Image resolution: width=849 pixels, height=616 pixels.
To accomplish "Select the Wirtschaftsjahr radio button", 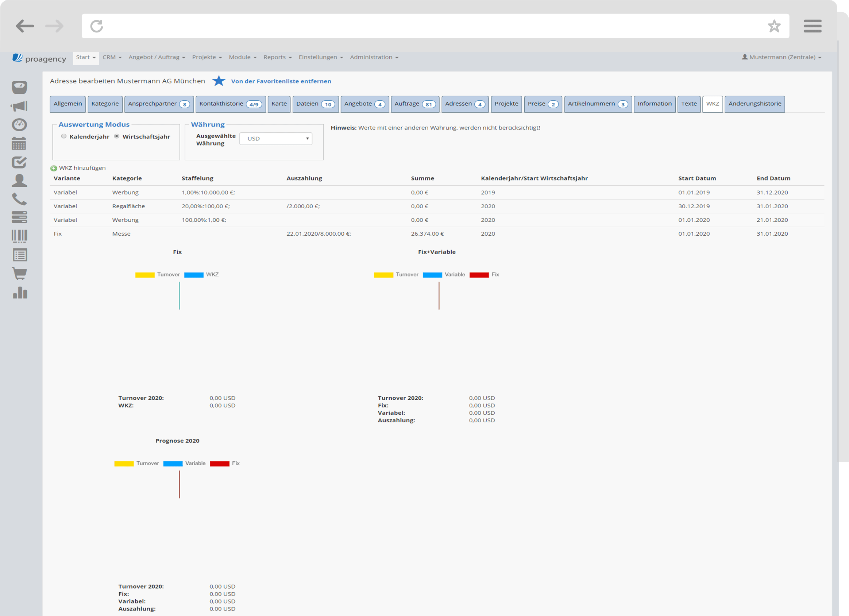I will (x=117, y=136).
